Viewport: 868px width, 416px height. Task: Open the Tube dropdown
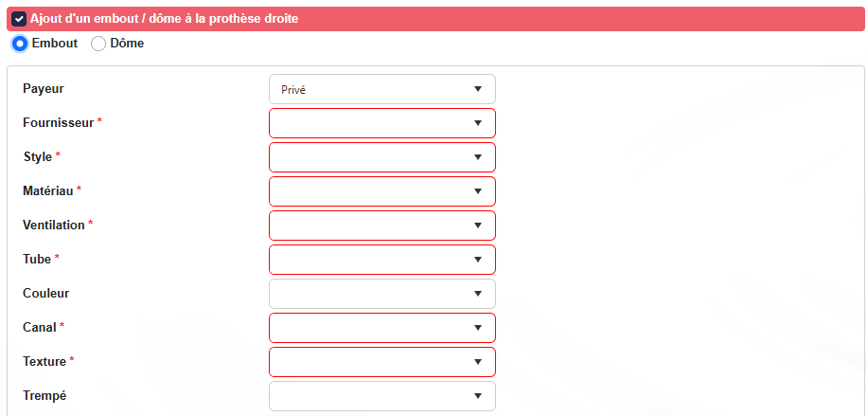coord(382,260)
